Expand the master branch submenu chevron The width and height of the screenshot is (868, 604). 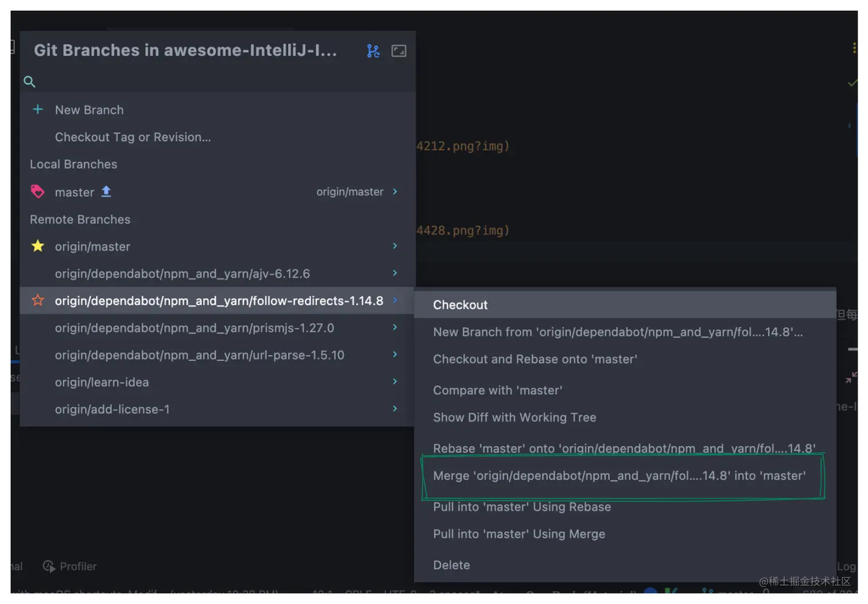[x=395, y=192]
